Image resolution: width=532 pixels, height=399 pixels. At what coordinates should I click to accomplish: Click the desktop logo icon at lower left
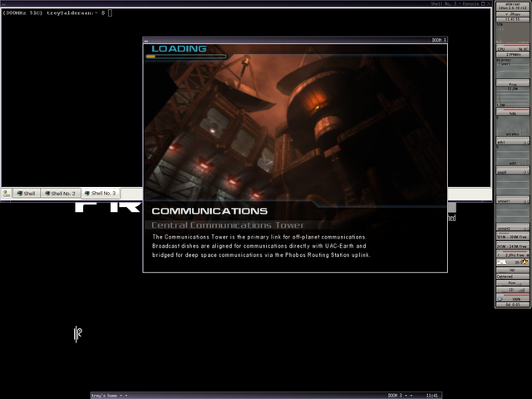pos(77,334)
